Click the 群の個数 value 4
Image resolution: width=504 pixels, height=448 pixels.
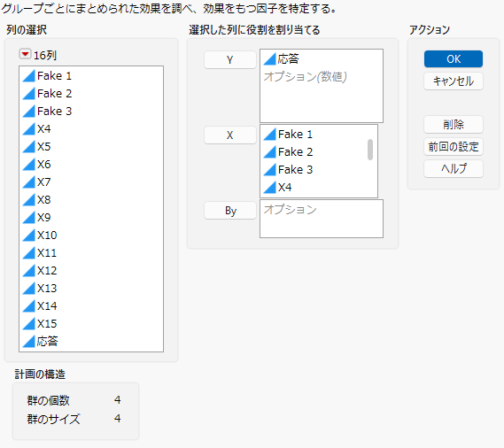coord(117,400)
